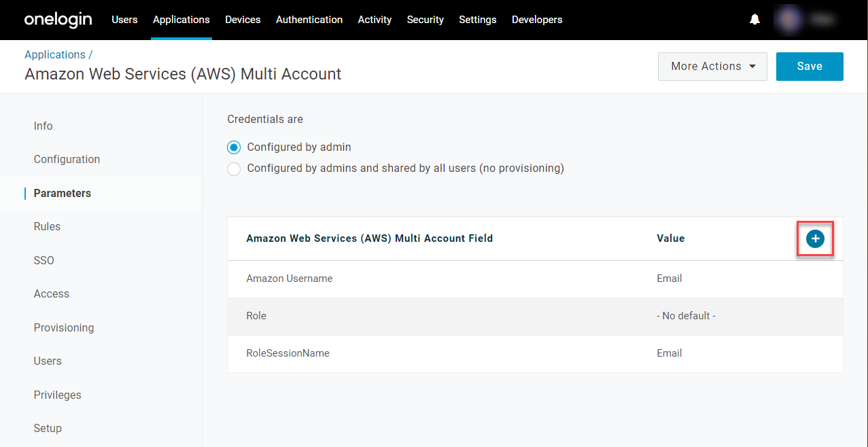This screenshot has width=868, height=447.
Task: Go to the Provisioning tab
Action: (x=64, y=327)
